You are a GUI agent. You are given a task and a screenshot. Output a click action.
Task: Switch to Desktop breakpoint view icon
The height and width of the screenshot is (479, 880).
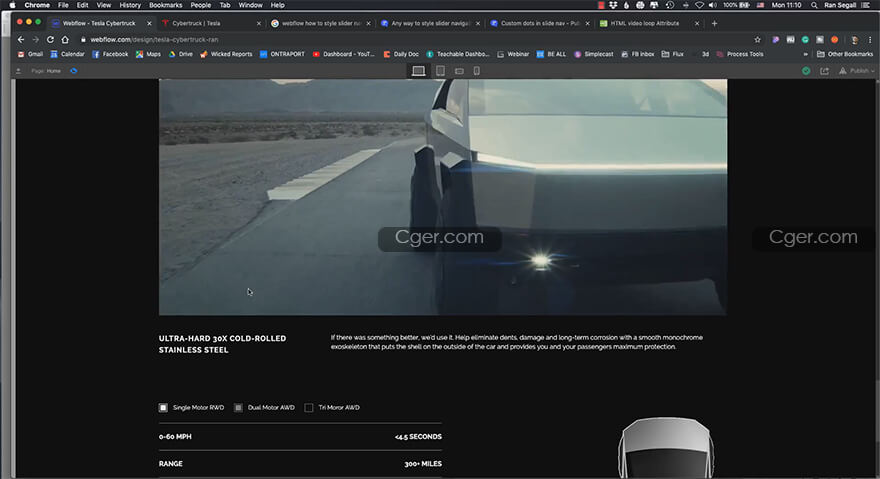click(419, 71)
